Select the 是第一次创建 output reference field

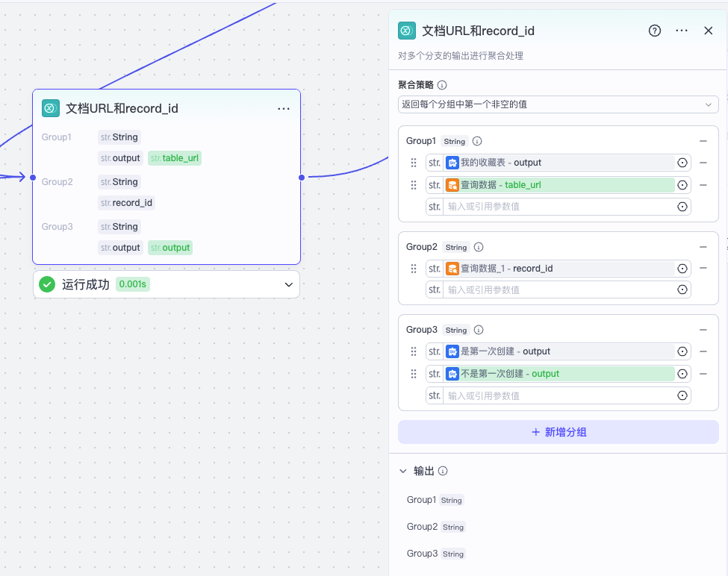pyautogui.click(x=560, y=351)
